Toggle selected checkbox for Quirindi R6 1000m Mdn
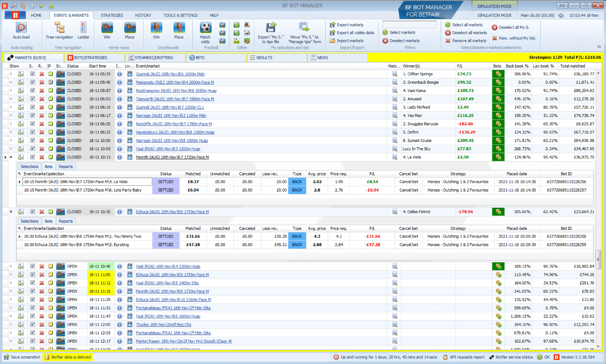The height and width of the screenshot is (364, 606). click(33, 74)
